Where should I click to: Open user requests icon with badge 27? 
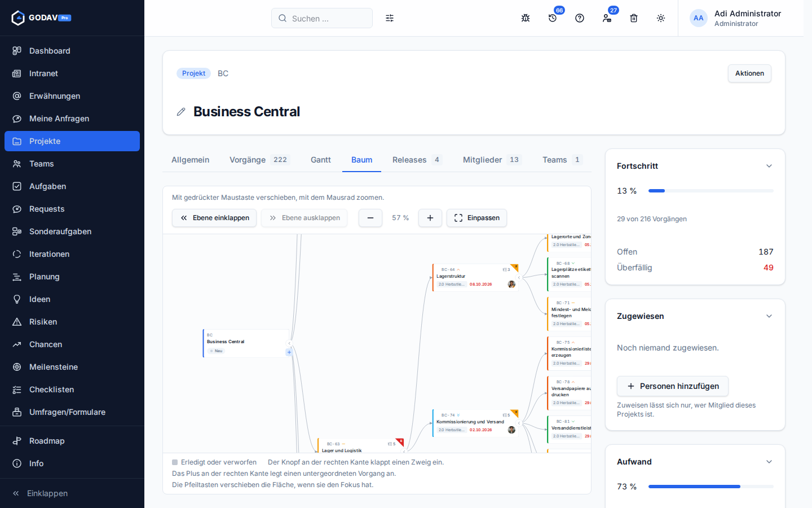click(607, 18)
